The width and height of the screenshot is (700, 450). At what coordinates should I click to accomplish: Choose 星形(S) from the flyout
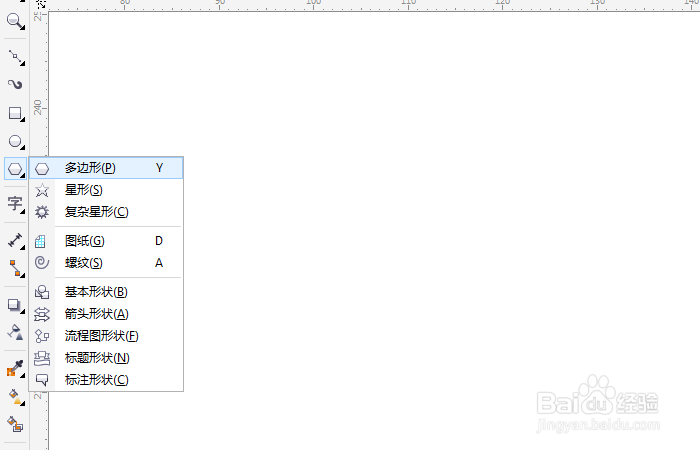(106, 190)
